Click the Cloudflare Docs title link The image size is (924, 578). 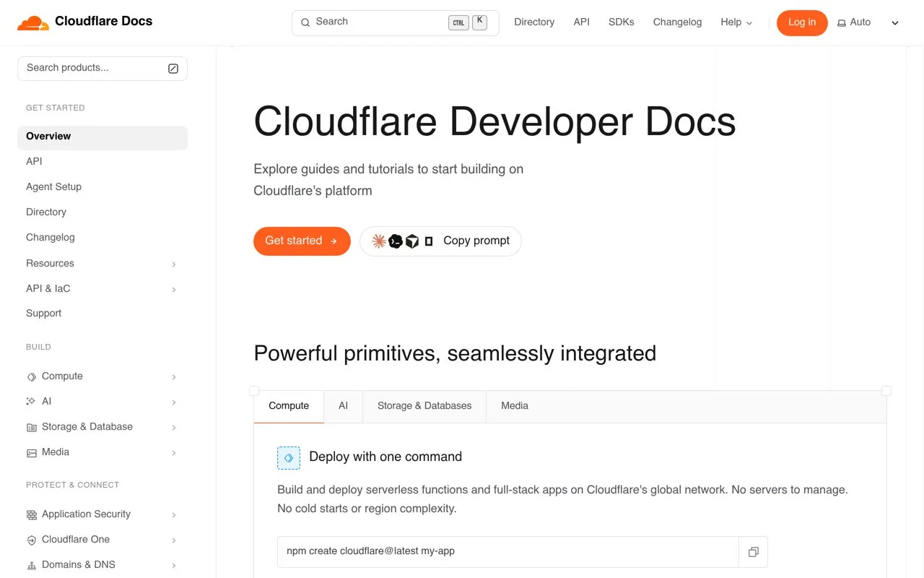point(104,22)
